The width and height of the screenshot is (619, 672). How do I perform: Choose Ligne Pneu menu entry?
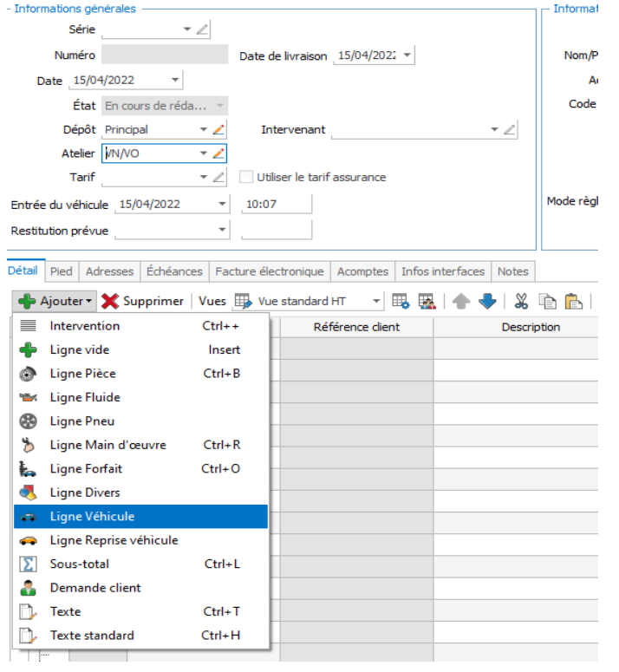tap(140, 421)
